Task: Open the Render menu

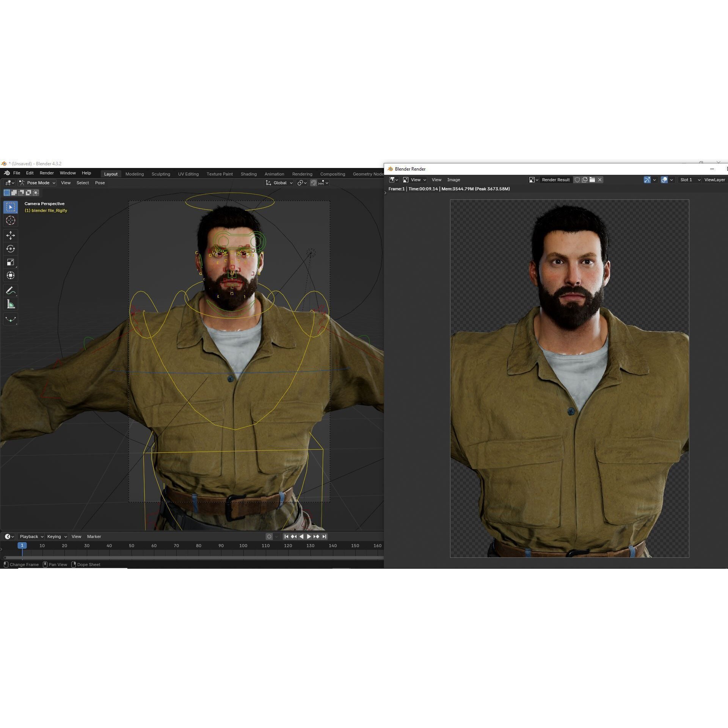Action: click(47, 173)
